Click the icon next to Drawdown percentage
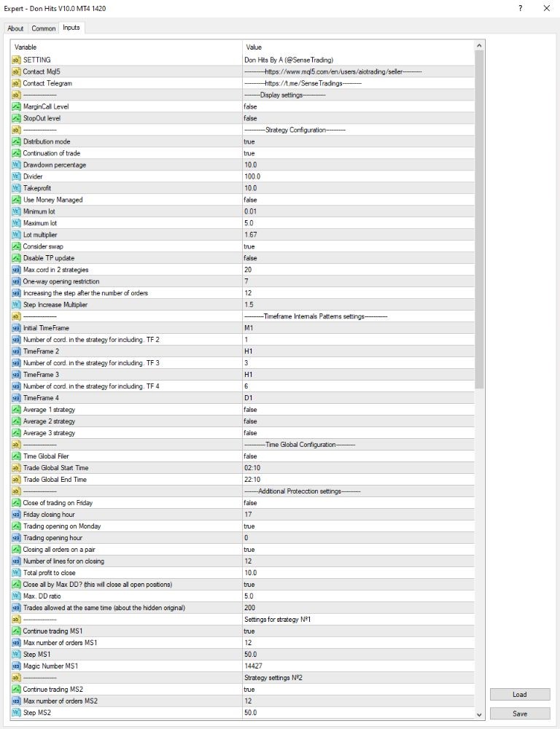 coord(16,165)
